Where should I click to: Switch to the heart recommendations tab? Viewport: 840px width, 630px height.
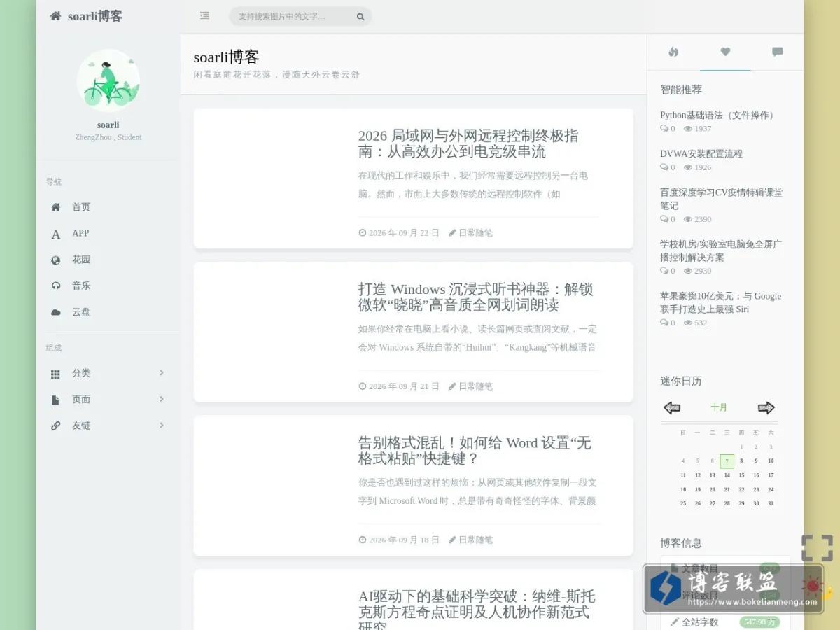pos(725,52)
